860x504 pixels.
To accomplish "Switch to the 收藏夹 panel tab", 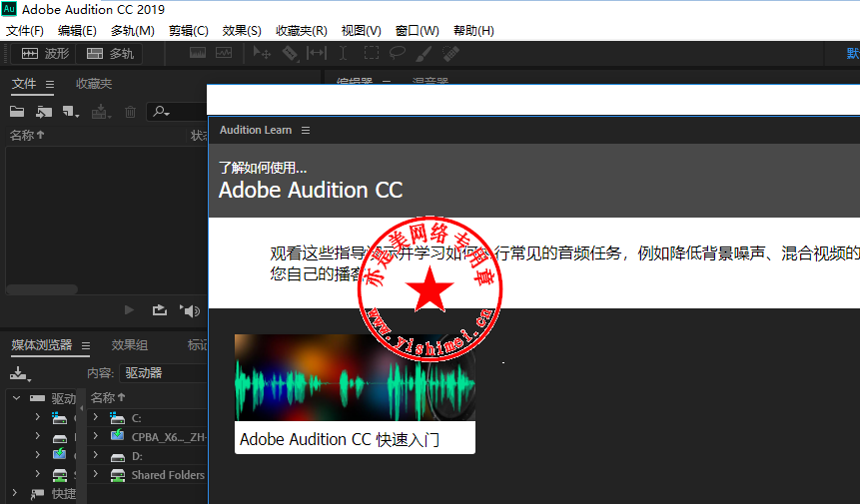I will tap(94, 84).
